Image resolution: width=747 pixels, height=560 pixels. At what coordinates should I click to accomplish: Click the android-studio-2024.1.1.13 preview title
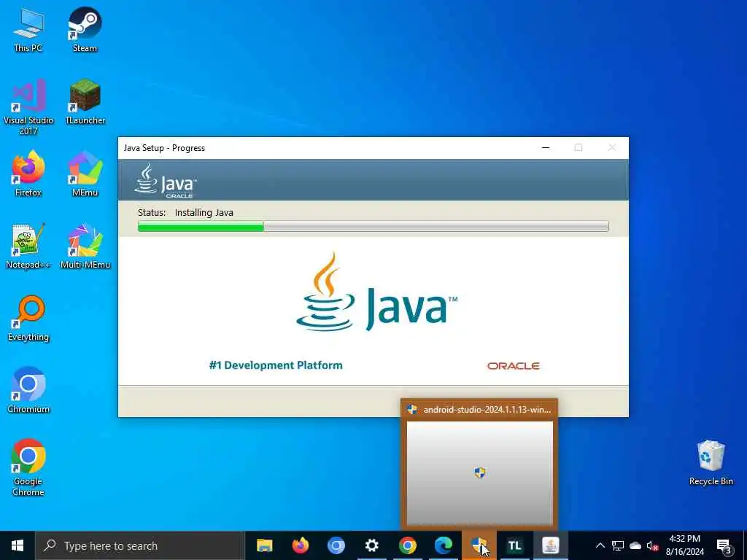click(487, 410)
